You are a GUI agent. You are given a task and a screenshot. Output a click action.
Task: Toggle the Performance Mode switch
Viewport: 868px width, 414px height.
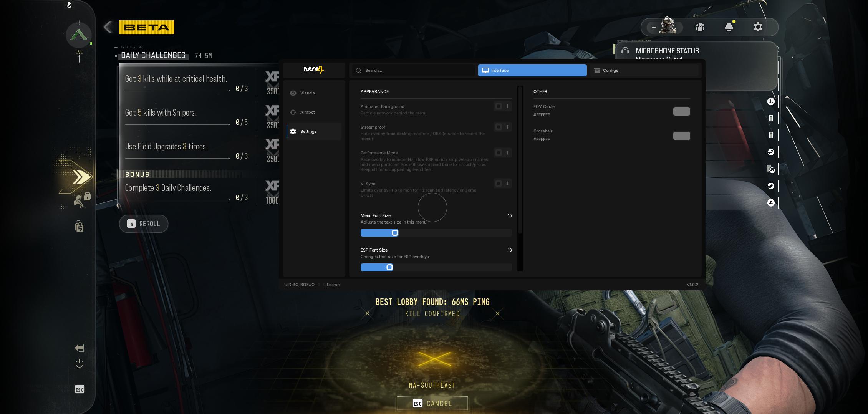[502, 153]
